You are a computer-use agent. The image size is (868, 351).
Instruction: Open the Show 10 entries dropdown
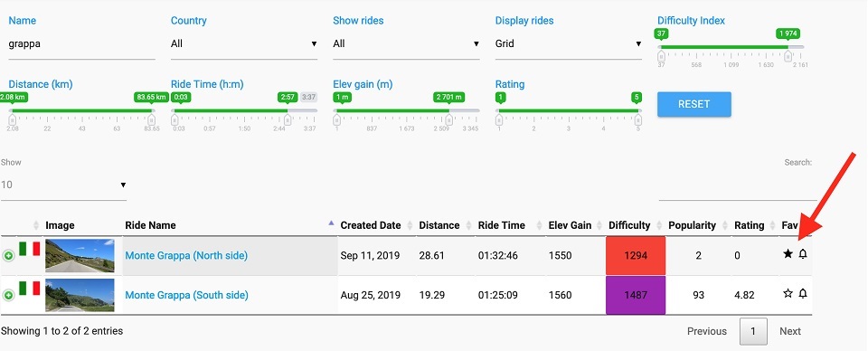[63, 185]
